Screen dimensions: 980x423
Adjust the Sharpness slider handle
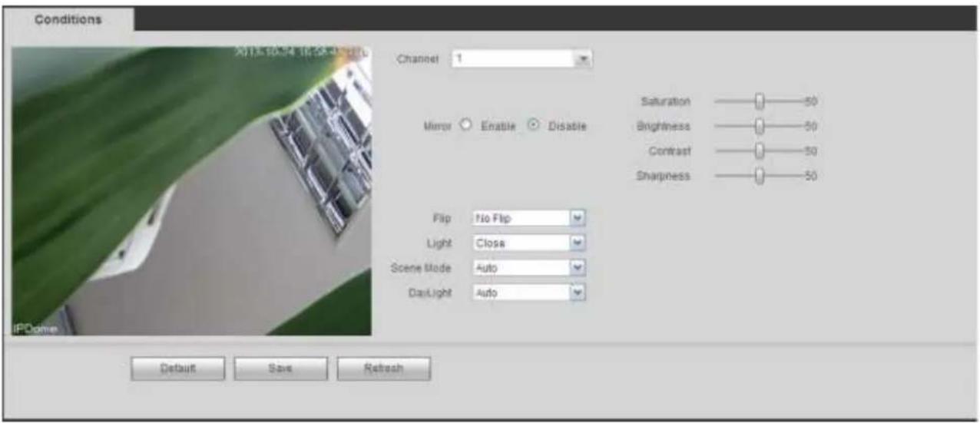(x=760, y=176)
